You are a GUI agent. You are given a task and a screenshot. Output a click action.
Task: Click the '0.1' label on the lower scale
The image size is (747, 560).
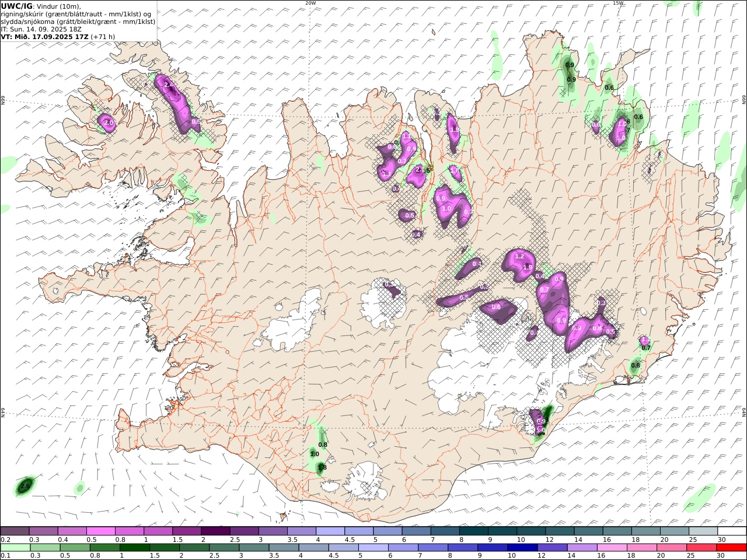pyautogui.click(x=5, y=556)
